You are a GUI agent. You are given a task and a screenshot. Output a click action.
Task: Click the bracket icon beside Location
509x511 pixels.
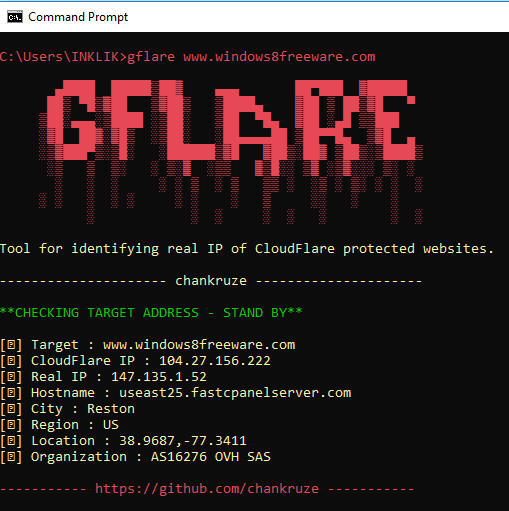(x=11, y=441)
